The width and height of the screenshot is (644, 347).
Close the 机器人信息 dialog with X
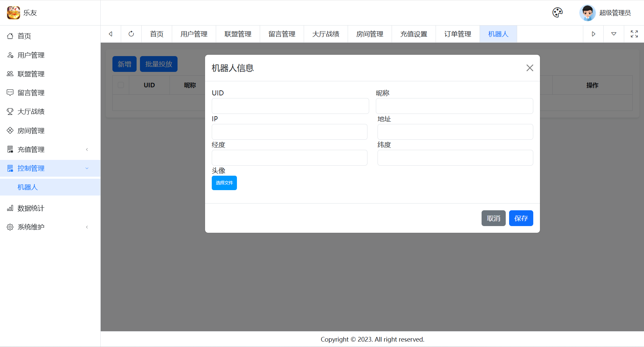[x=530, y=68]
